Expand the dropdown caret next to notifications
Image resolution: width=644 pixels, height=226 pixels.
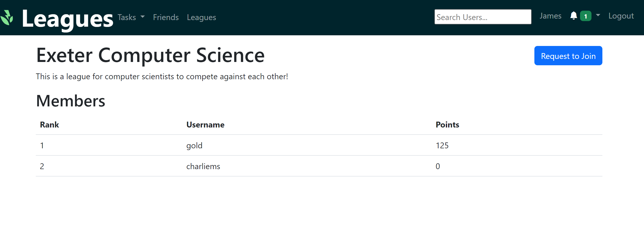click(598, 15)
